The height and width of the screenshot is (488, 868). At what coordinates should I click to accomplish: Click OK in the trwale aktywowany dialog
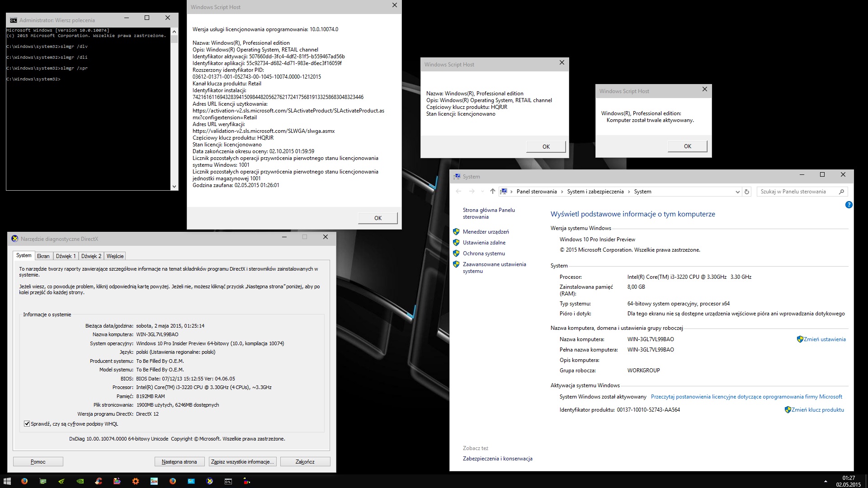point(688,146)
